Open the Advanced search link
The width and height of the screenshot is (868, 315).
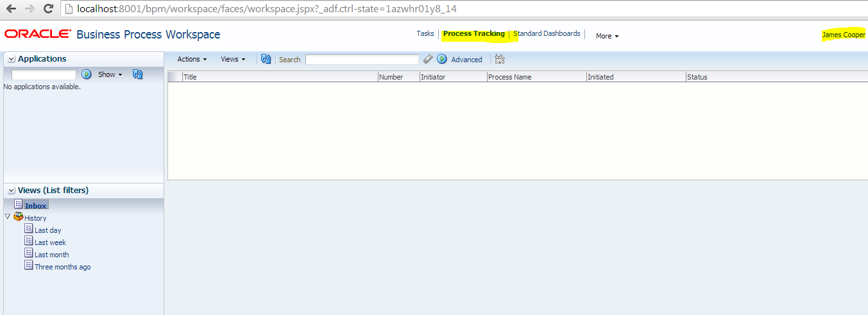[466, 60]
